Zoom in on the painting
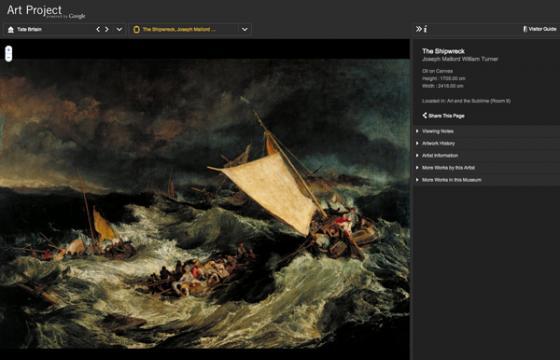The image size is (560, 360). coord(9,50)
